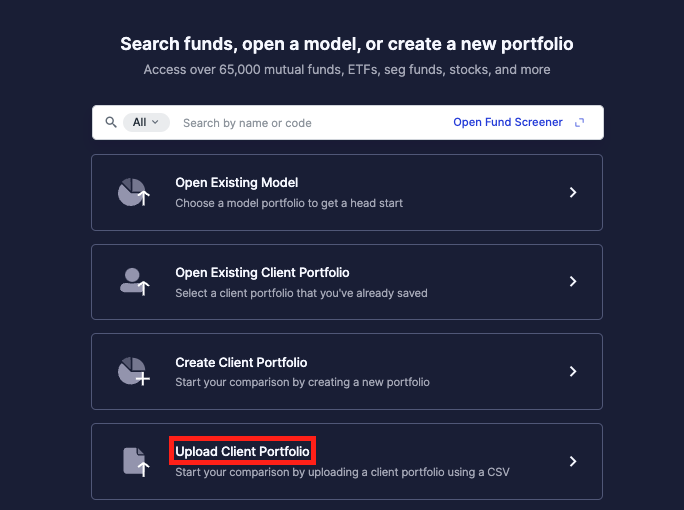
Task: Expand Open Existing Model via right chevron
Action: pyautogui.click(x=573, y=192)
